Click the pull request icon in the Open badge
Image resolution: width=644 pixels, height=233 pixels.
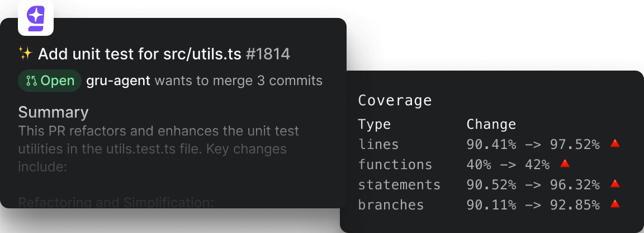click(31, 81)
